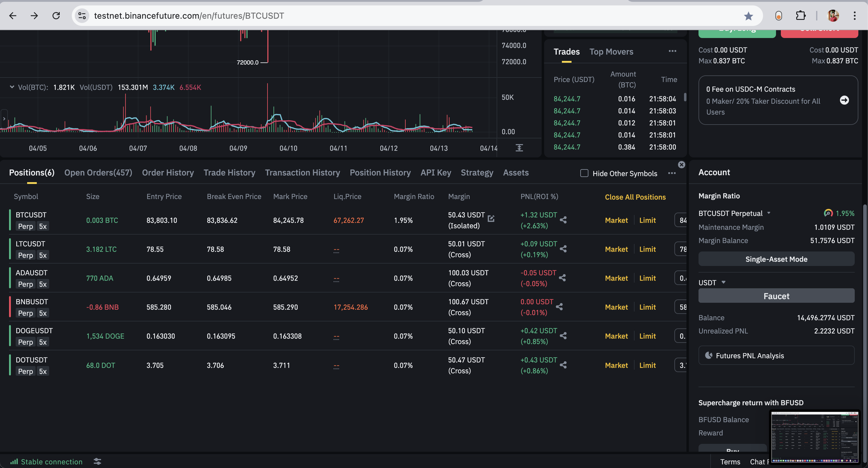Click the chart auto-scale icon near date axis
The image size is (868, 468).
click(x=519, y=148)
